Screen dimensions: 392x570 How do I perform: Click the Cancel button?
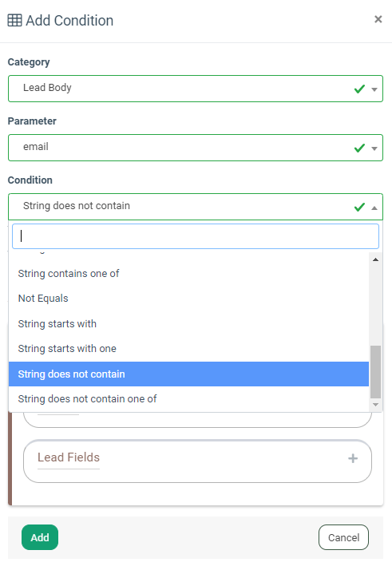[343, 537]
